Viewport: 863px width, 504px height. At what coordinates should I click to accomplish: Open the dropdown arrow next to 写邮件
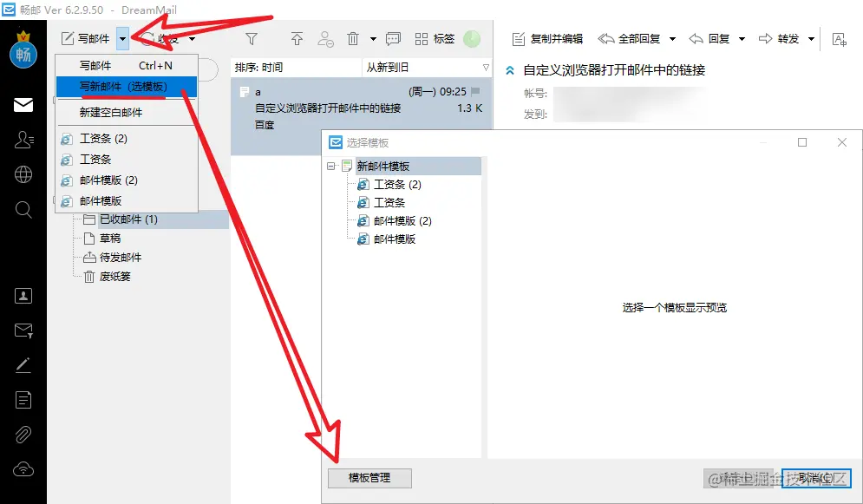[123, 38]
